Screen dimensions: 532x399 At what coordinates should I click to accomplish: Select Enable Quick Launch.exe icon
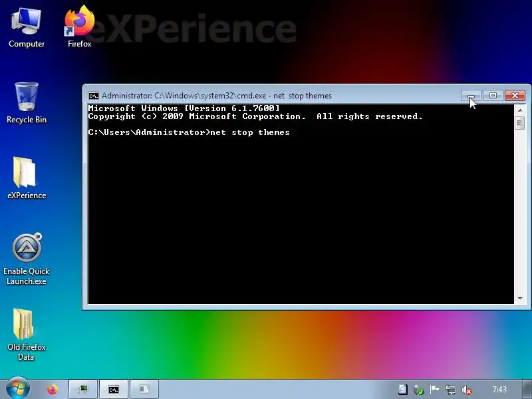(x=27, y=259)
